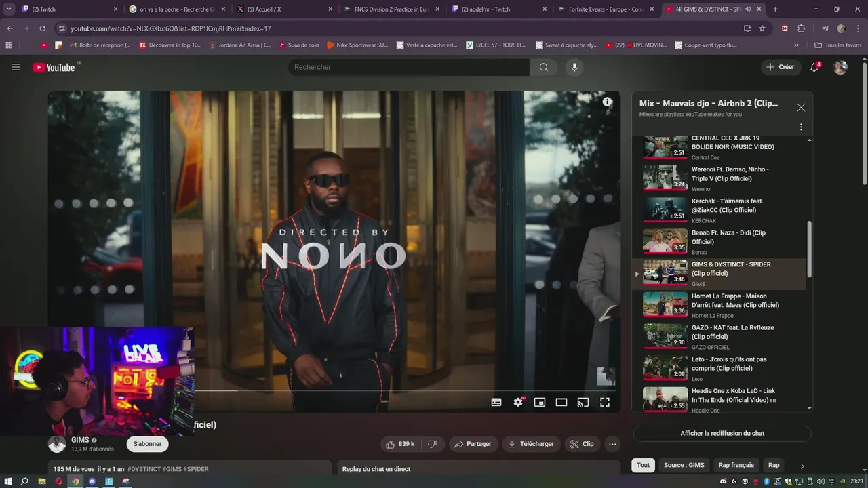Play Kerchak T'aimerais clip
The width and height of the screenshot is (868, 488).
(719, 210)
